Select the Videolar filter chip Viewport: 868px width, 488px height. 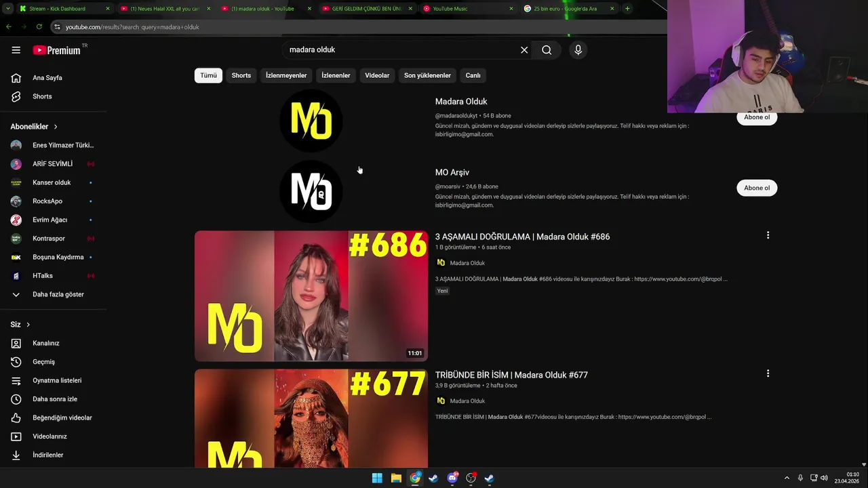coord(377,75)
